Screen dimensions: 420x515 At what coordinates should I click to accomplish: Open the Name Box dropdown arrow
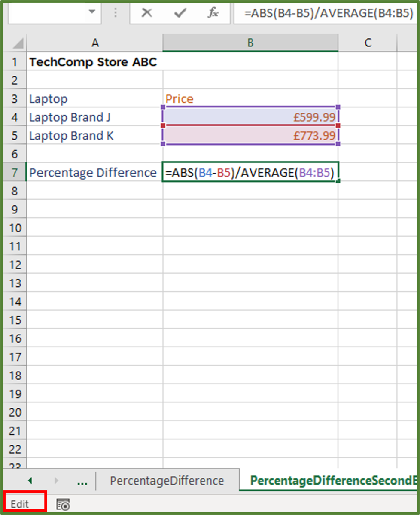coord(92,12)
